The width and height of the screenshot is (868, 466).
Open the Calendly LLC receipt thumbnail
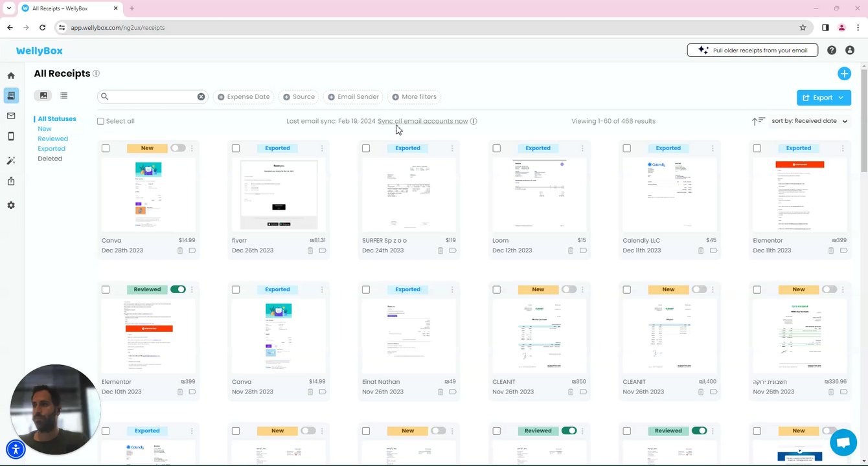669,195
